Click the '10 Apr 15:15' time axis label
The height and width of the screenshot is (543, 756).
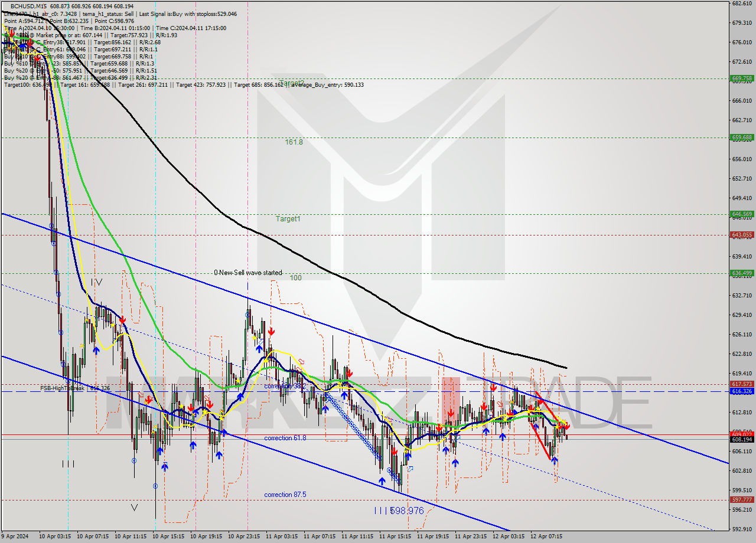pos(167,537)
